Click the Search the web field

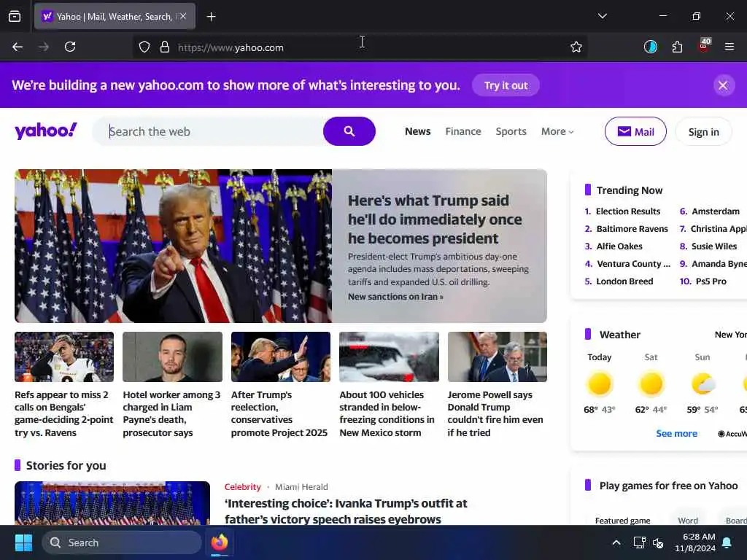208,131
